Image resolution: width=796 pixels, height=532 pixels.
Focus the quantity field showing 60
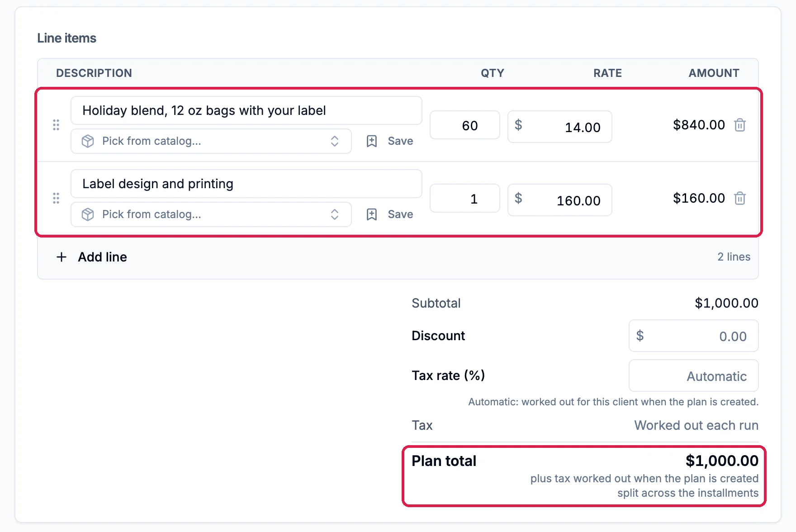point(465,125)
